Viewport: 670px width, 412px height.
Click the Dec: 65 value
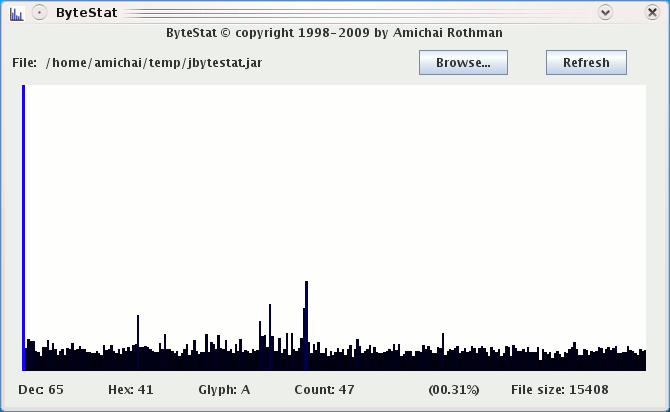pos(41,390)
